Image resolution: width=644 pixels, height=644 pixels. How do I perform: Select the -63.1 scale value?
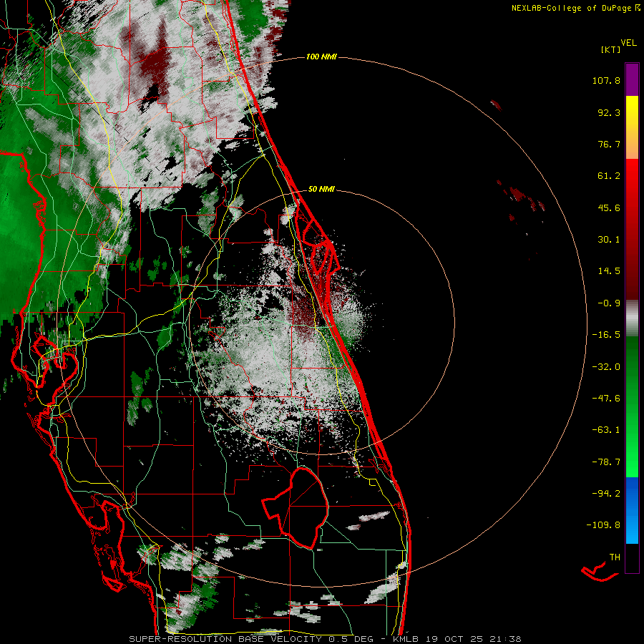pyautogui.click(x=606, y=430)
